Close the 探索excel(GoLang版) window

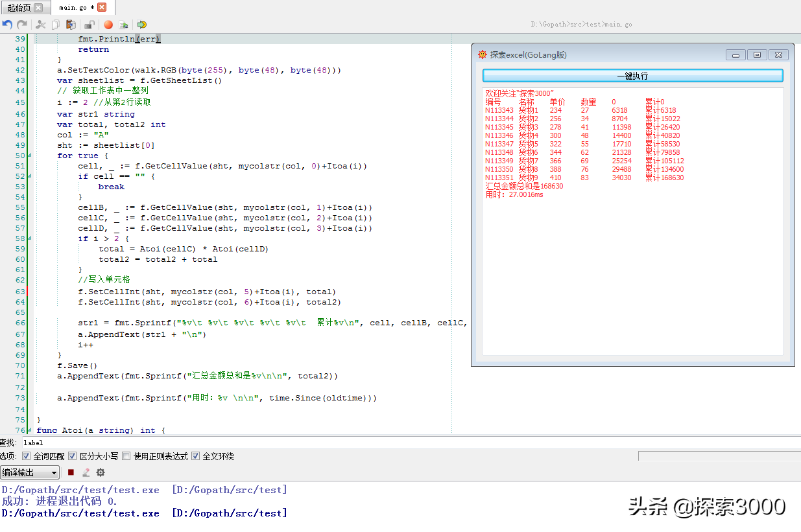779,55
